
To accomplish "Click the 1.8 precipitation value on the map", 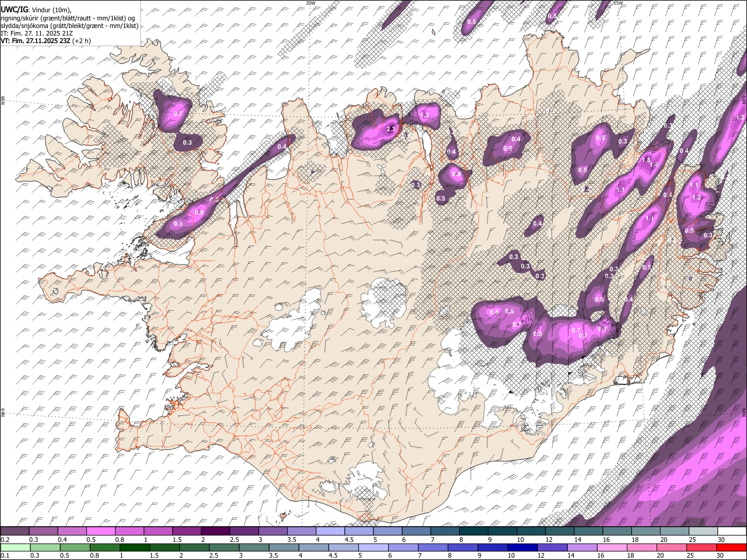I will 646,160.
